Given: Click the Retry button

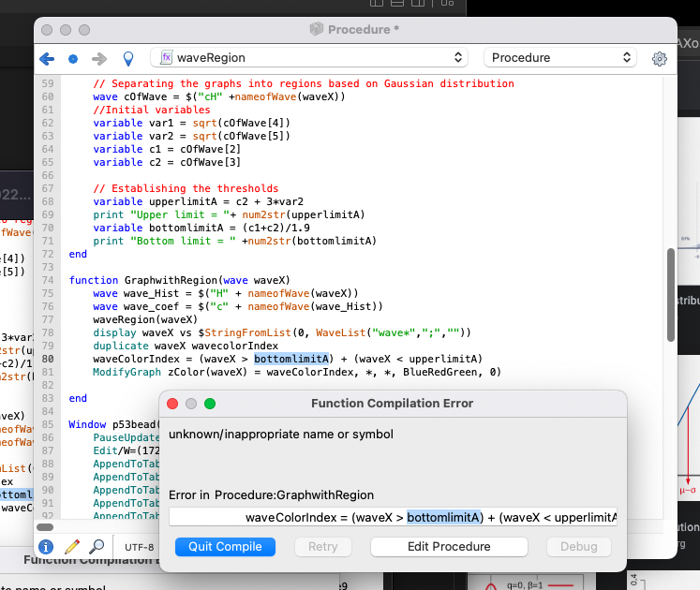Looking at the screenshot, I should click(322, 547).
